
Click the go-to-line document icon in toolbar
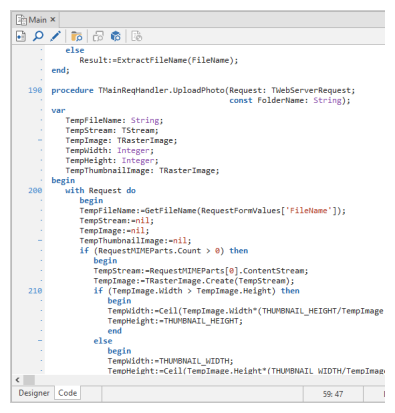click(21, 36)
